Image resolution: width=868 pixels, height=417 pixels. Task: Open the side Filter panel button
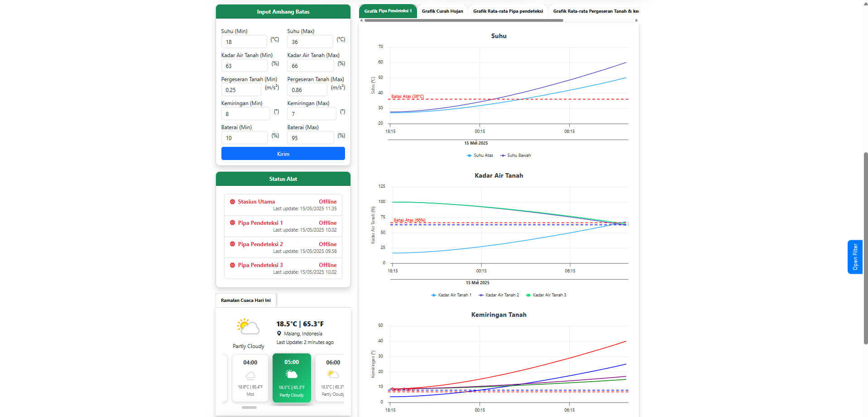pyautogui.click(x=855, y=257)
